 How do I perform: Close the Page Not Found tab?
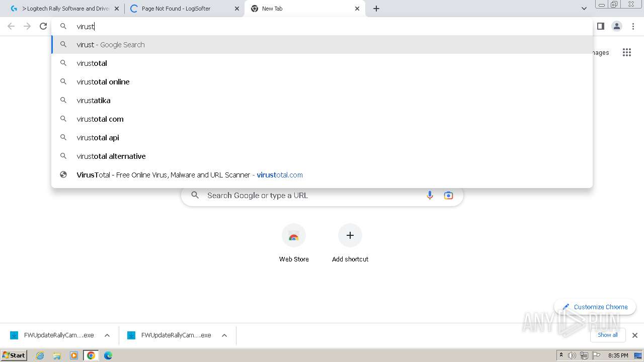[x=237, y=9]
